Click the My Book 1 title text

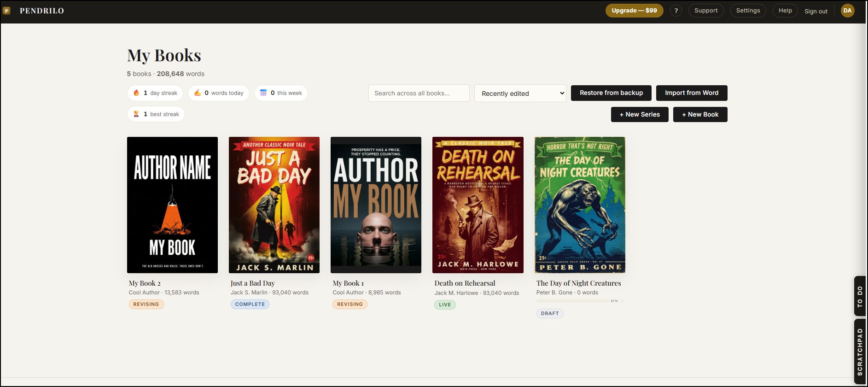349,283
